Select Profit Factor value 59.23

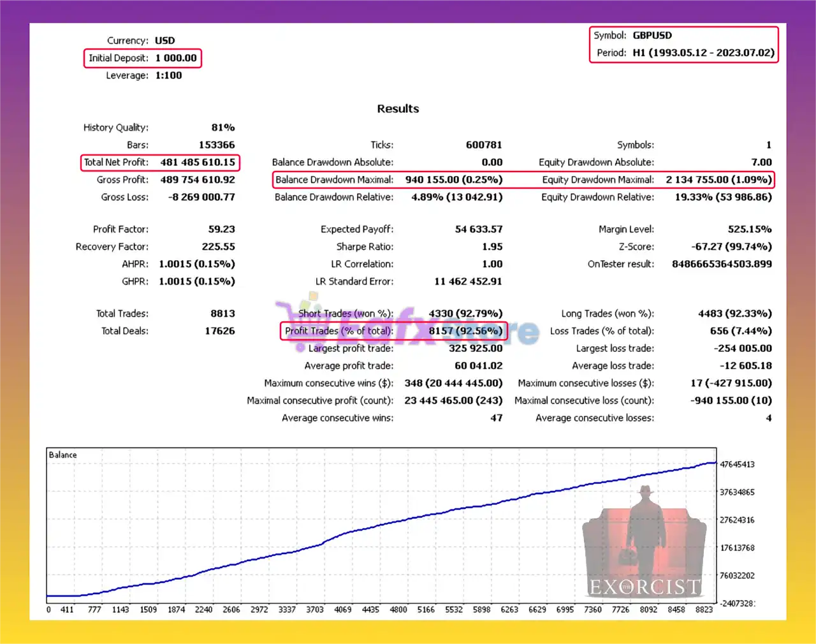coord(221,229)
